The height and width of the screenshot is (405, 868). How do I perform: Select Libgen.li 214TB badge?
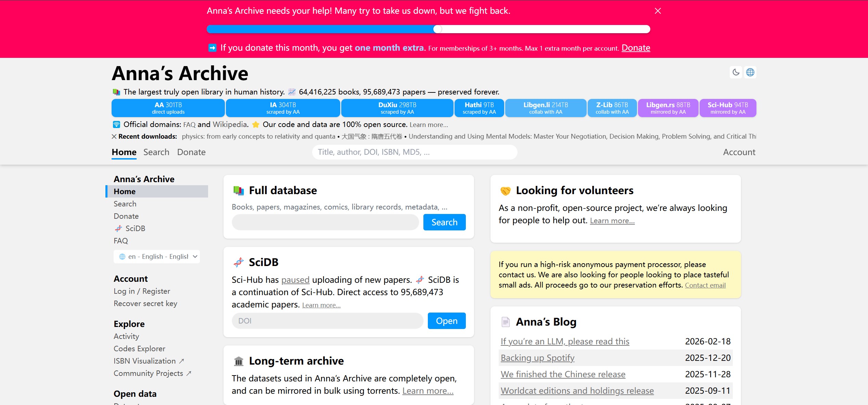[546, 108]
